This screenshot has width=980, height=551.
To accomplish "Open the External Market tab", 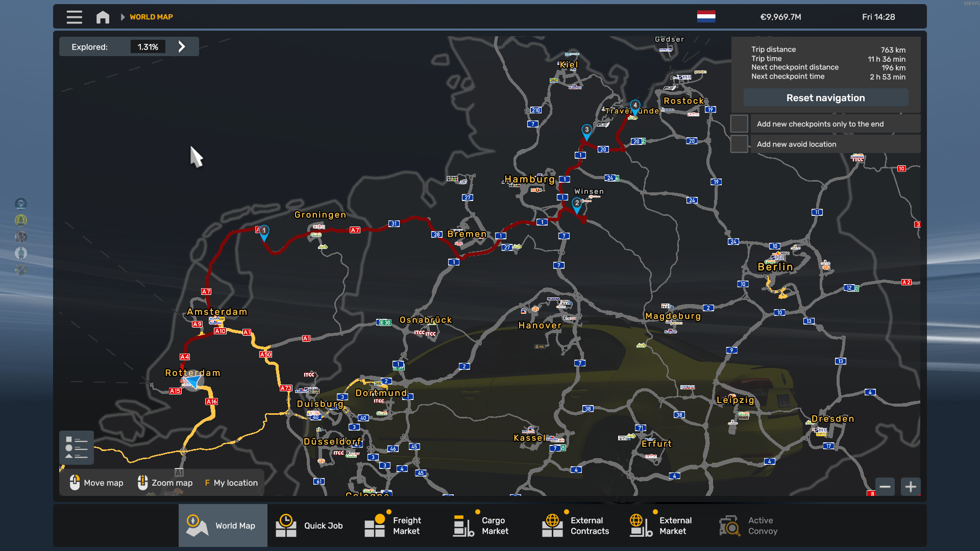I will 667,525.
